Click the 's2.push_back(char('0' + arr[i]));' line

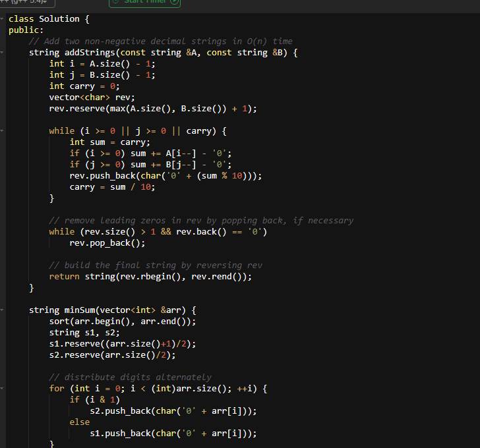point(173,411)
